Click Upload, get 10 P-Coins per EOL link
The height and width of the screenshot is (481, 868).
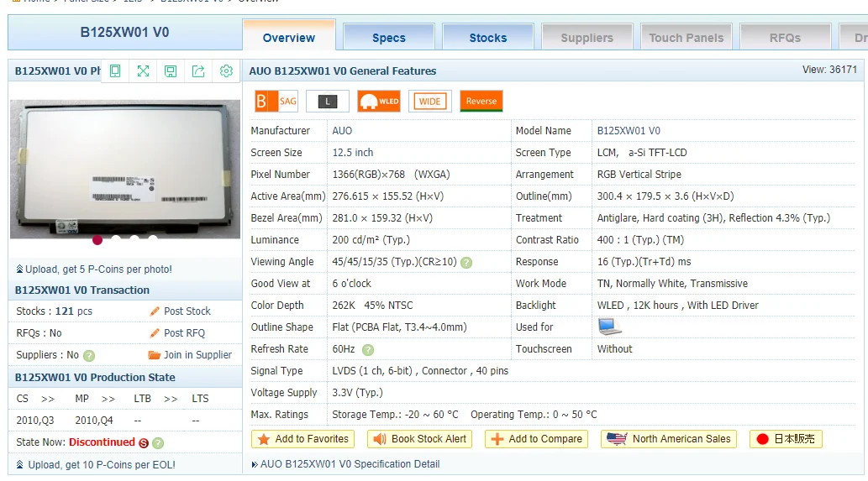tap(102, 465)
